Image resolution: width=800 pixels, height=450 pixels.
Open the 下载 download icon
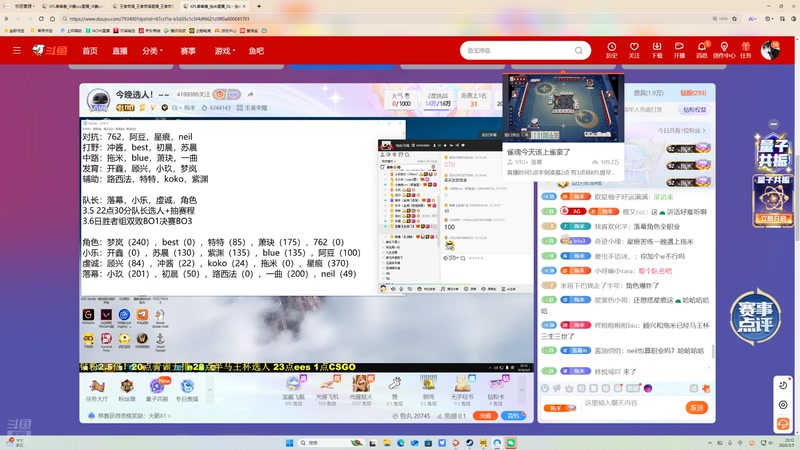(657, 50)
